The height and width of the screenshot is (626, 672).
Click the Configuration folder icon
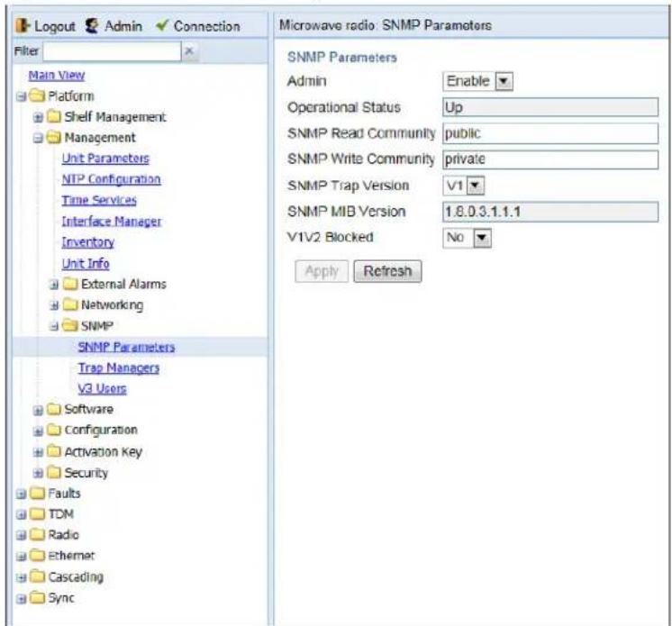54,430
